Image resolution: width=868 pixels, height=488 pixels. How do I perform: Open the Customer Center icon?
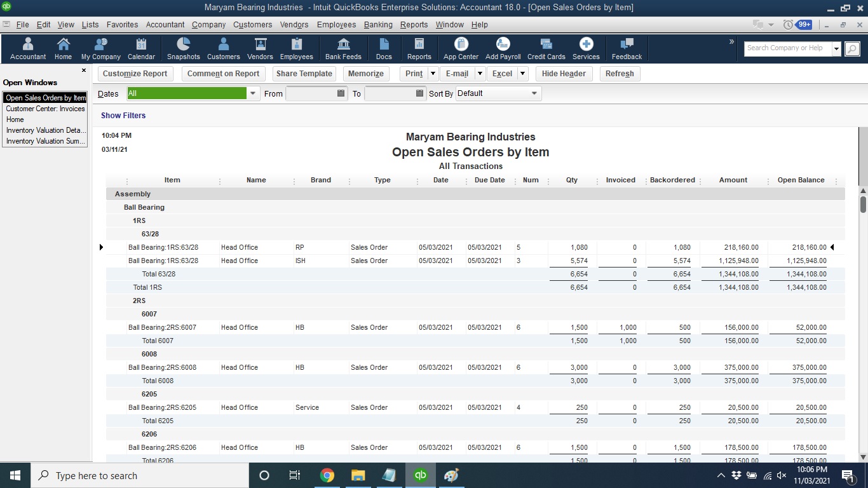[223, 48]
